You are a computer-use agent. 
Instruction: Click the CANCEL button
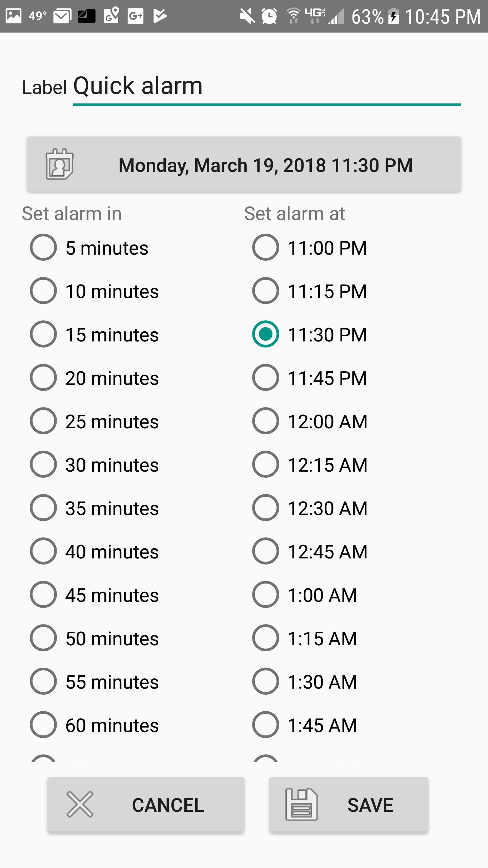146,804
